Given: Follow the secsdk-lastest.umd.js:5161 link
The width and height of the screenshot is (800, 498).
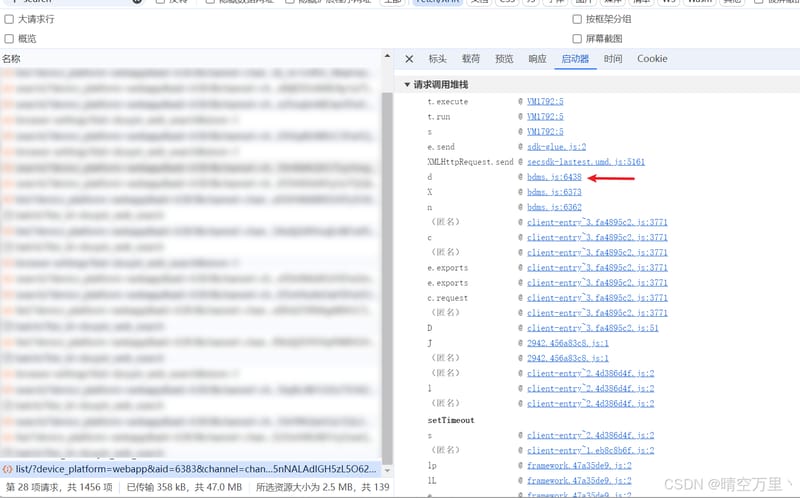Looking at the screenshot, I should pyautogui.click(x=586, y=162).
